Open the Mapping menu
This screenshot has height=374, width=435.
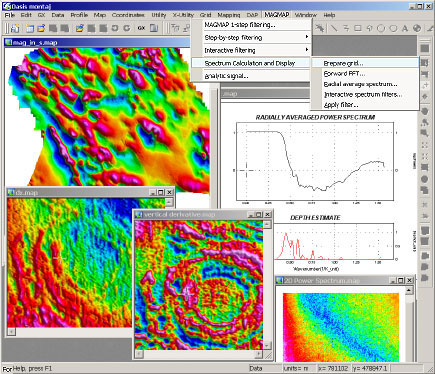tap(229, 15)
